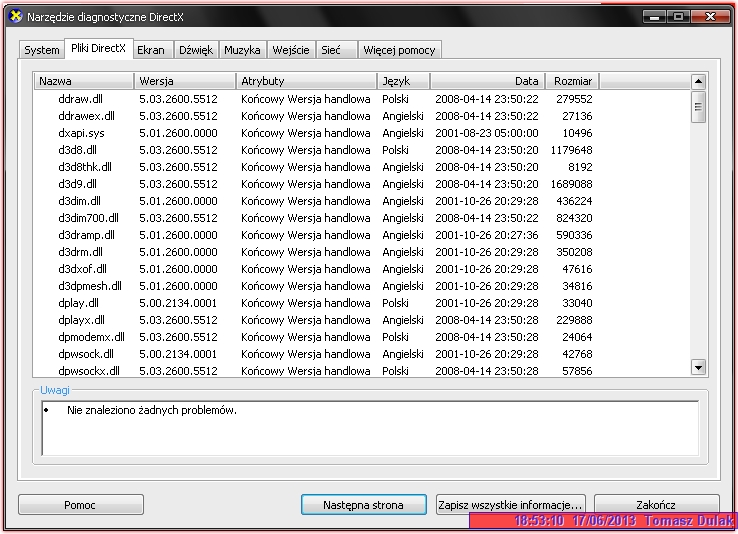Open the Sieć tab

point(336,50)
